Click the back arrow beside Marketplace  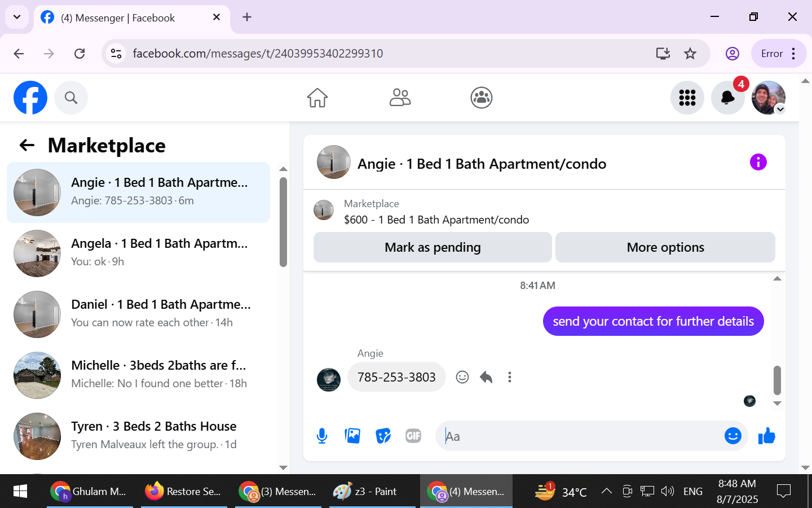click(x=27, y=146)
